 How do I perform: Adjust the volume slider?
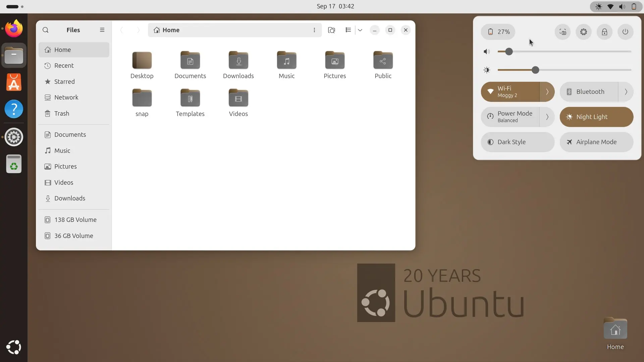point(564,52)
